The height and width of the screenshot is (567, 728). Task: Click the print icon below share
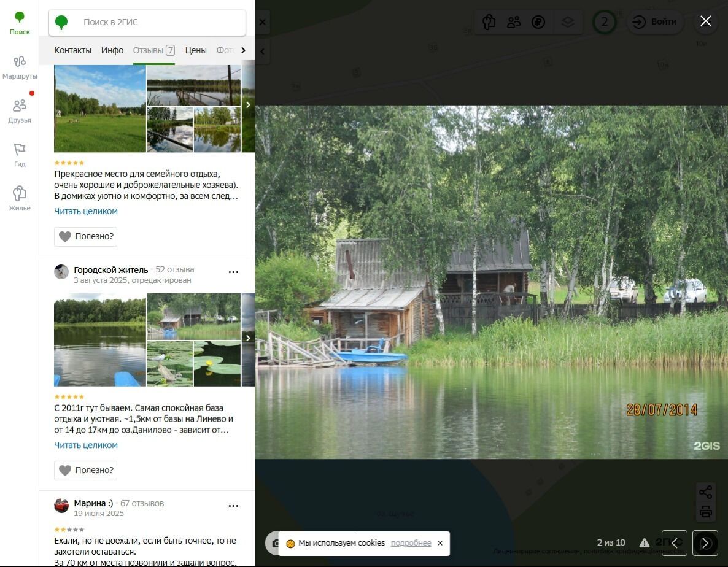[x=705, y=511]
